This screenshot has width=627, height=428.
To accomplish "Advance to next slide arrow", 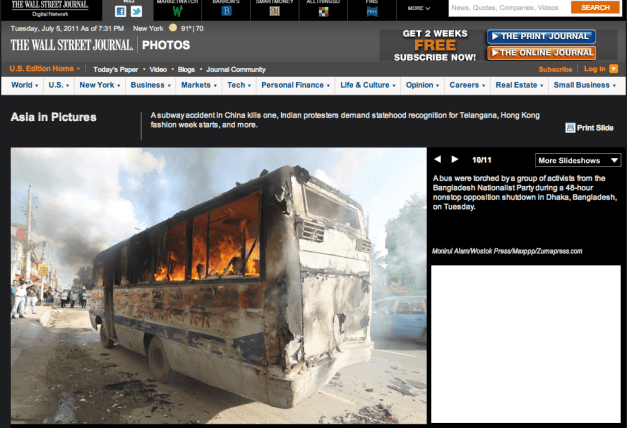I will (455, 160).
